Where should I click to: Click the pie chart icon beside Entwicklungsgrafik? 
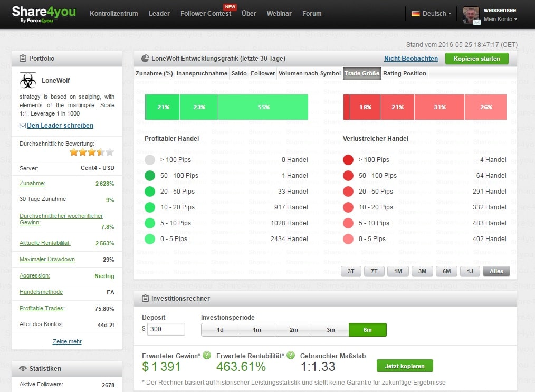(145, 59)
